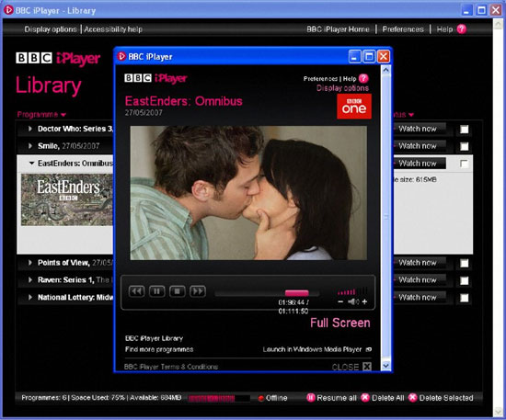The width and height of the screenshot is (506, 420).
Task: Open the Programme sort dropdown
Action: point(41,115)
